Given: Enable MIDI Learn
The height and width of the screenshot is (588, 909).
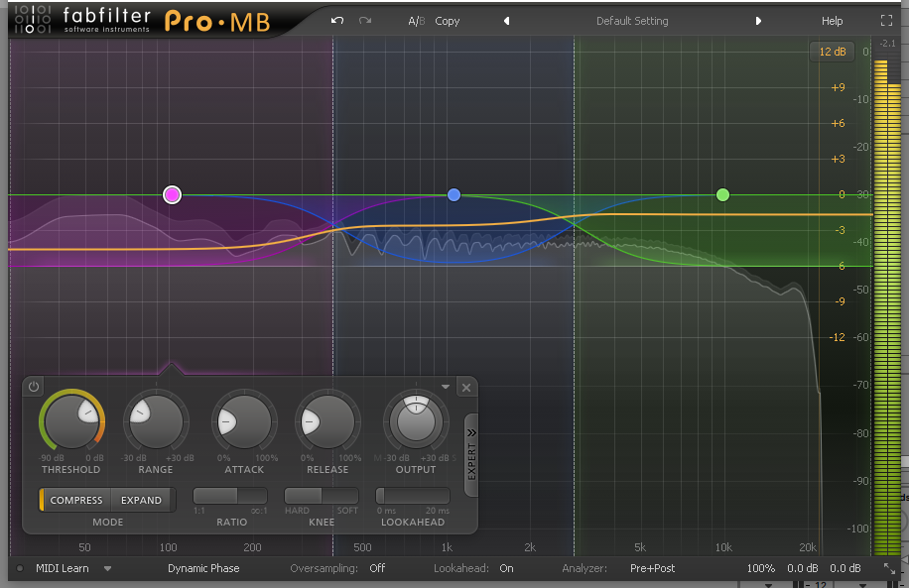Looking at the screenshot, I should tap(63, 568).
